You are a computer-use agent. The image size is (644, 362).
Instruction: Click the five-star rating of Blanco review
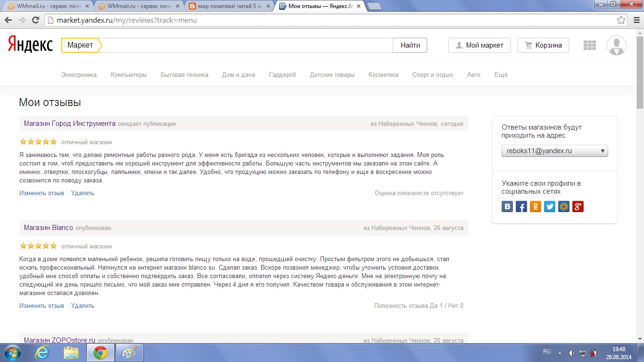(38, 246)
